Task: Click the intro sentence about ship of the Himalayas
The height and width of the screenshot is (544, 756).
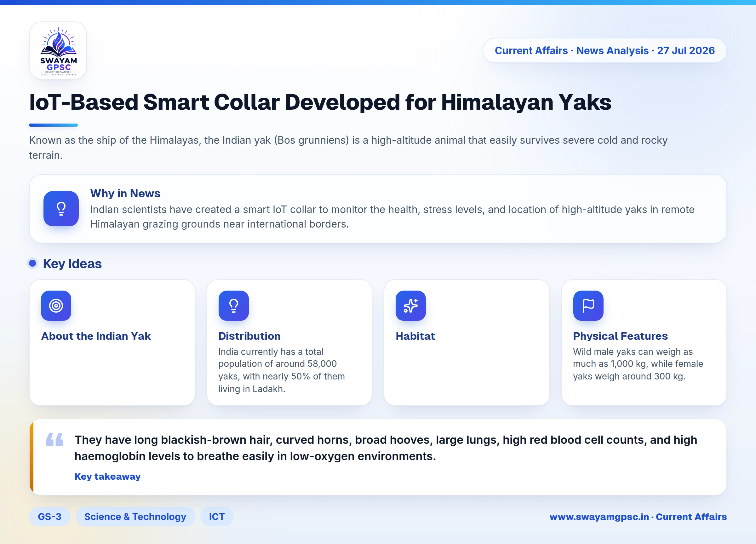Action: click(348, 148)
